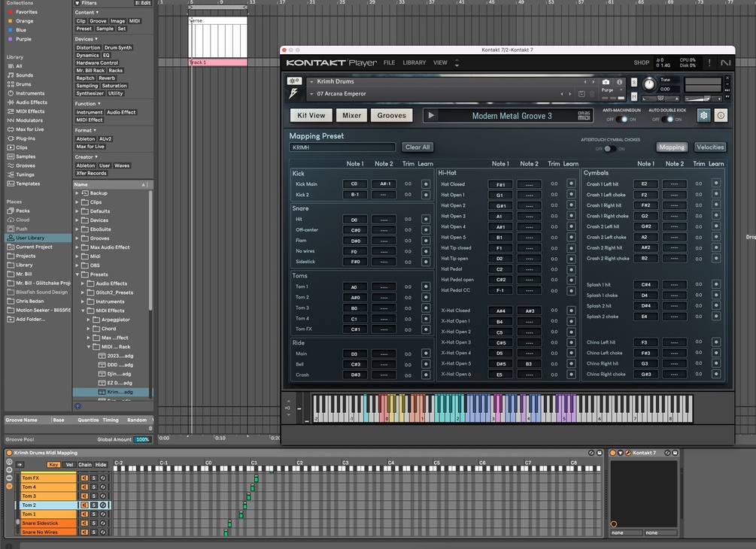The image size is (756, 549).
Task: Open the Krimh info panel icon
Action: click(x=721, y=115)
